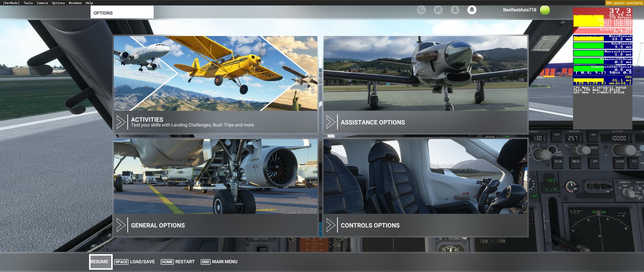This screenshot has width=644, height=272.
Task: Open the Tools menu
Action: [28, 3]
